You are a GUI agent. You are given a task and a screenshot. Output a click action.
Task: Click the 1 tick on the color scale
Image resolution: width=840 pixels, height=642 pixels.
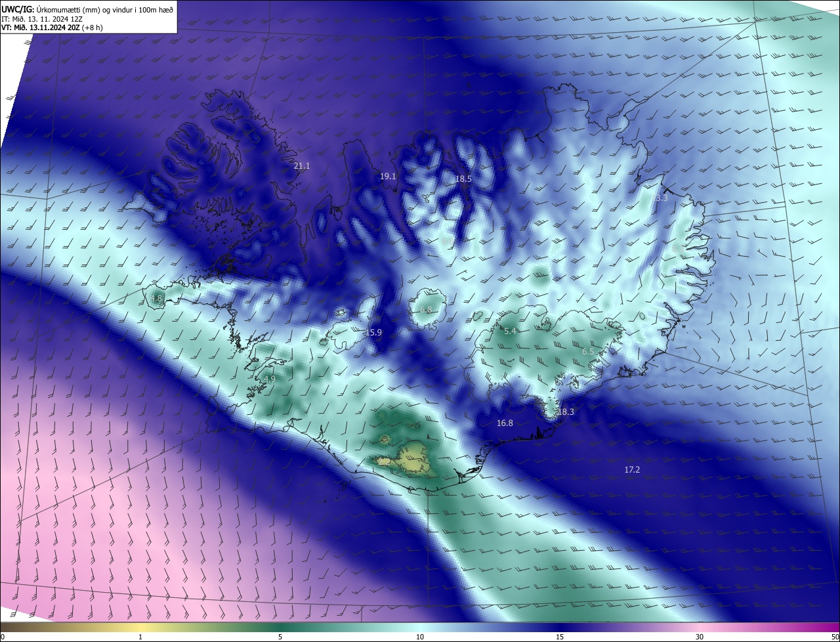pos(140,637)
